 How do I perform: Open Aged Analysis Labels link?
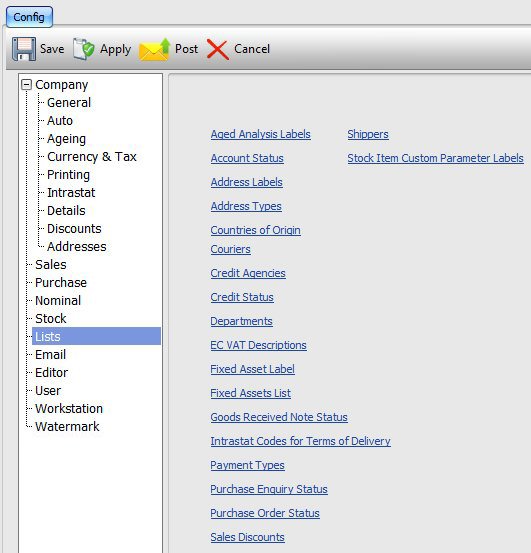coord(261,134)
